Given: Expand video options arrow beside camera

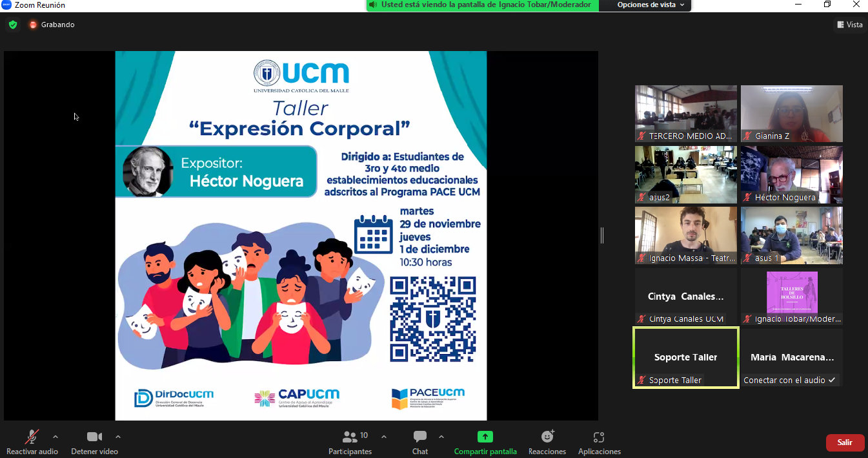Looking at the screenshot, I should [x=118, y=437].
